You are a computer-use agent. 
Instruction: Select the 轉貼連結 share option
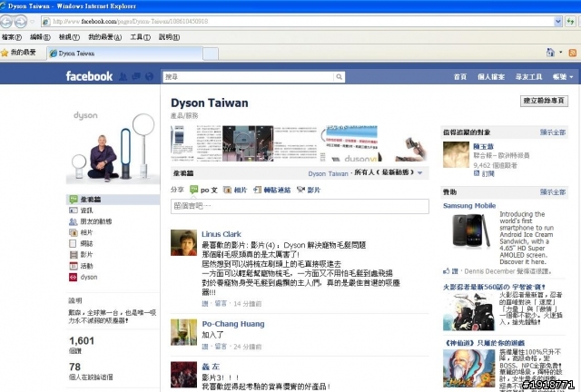click(x=272, y=190)
